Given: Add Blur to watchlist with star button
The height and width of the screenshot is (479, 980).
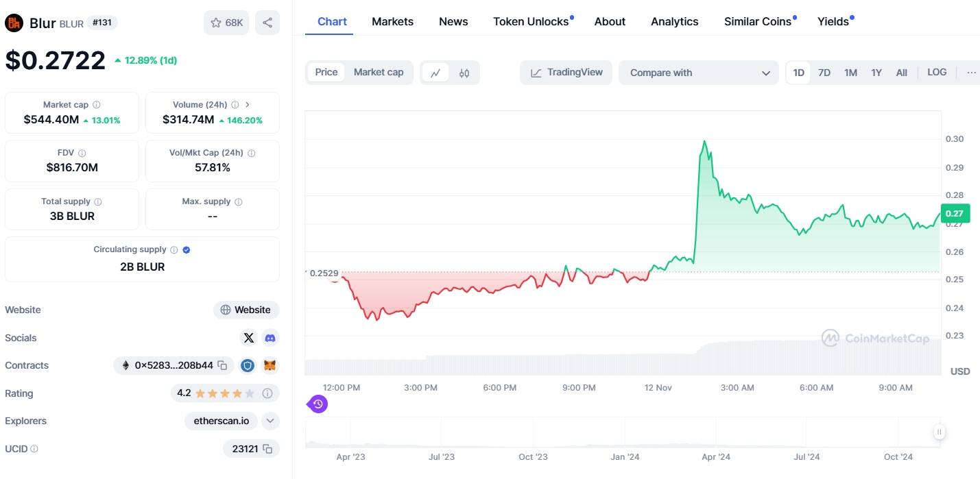Looking at the screenshot, I should [226, 23].
